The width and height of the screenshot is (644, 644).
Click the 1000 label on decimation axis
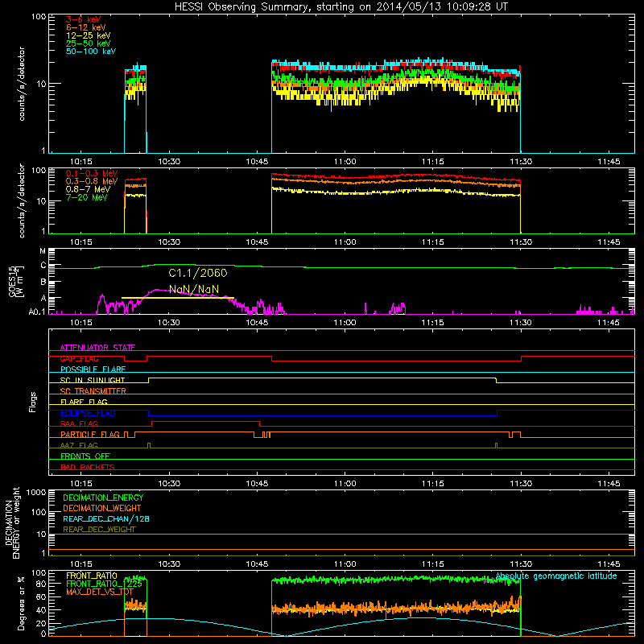(x=36, y=492)
